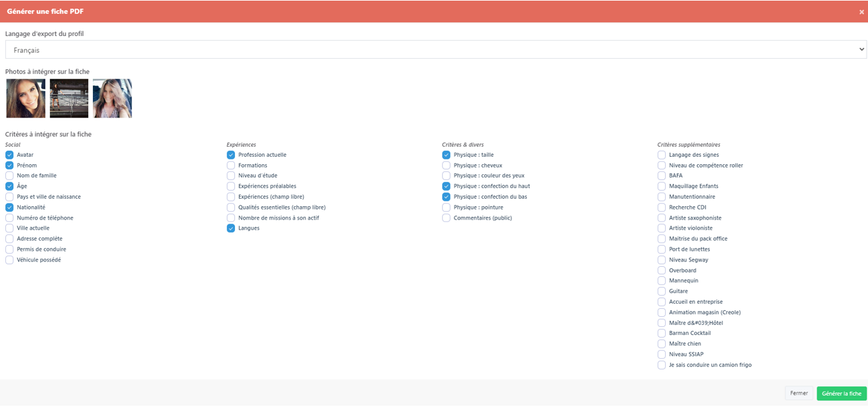Tick Commentaires (public) checkbox

click(446, 218)
